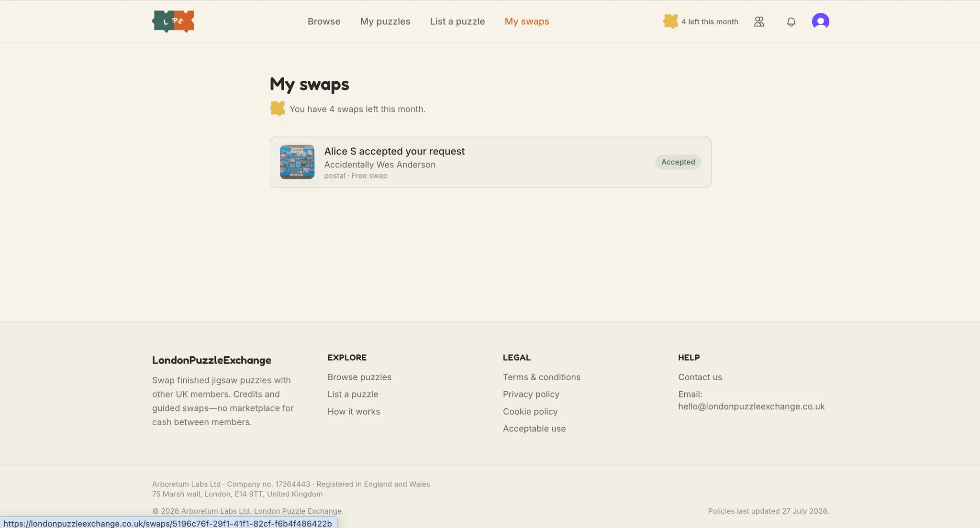Click the yellow puzzle piece beside swaps-left message
Image resolution: width=980 pixels, height=528 pixels.
tap(277, 109)
